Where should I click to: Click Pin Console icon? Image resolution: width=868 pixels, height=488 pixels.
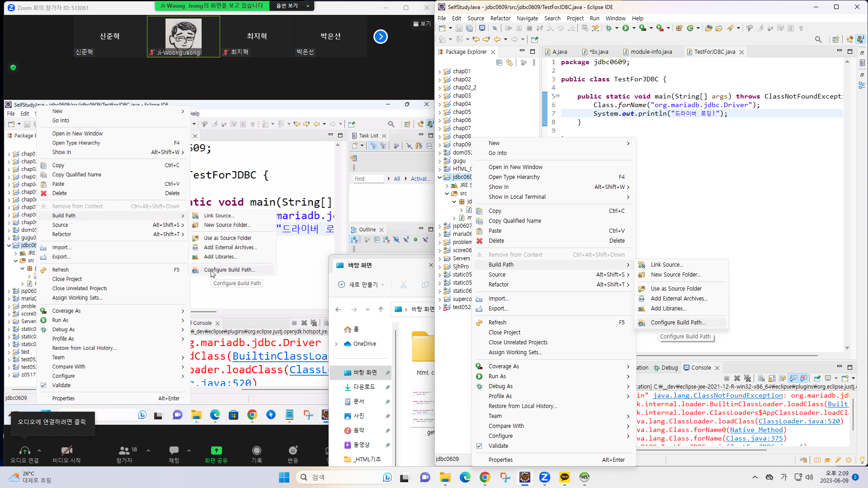tap(817, 378)
